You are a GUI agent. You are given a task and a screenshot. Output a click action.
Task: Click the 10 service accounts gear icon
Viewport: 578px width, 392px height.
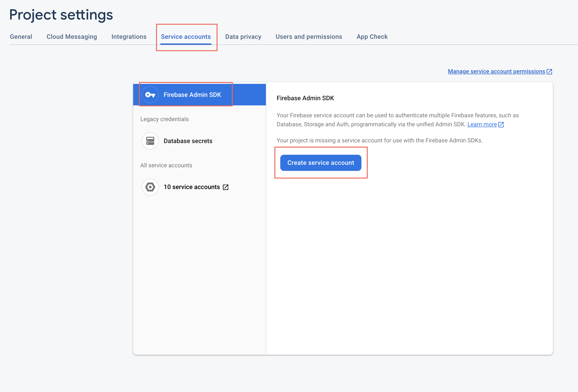tap(150, 187)
